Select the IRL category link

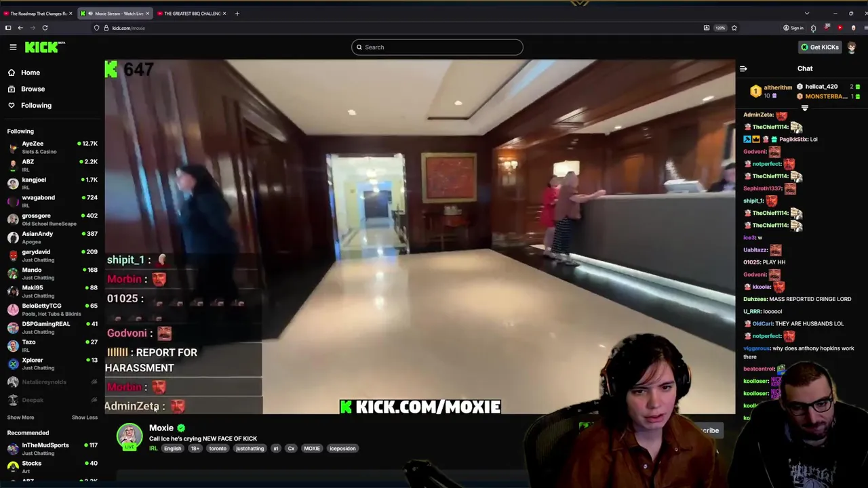pos(153,449)
